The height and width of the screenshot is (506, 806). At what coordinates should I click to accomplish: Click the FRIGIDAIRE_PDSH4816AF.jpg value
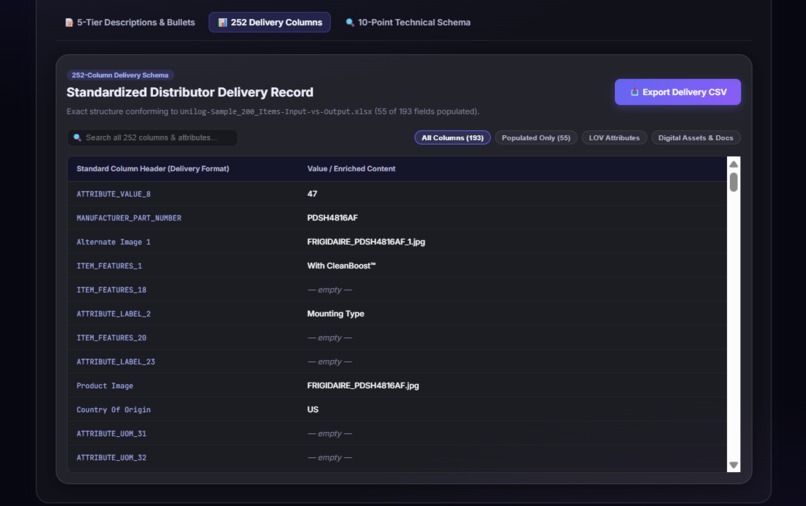click(363, 386)
